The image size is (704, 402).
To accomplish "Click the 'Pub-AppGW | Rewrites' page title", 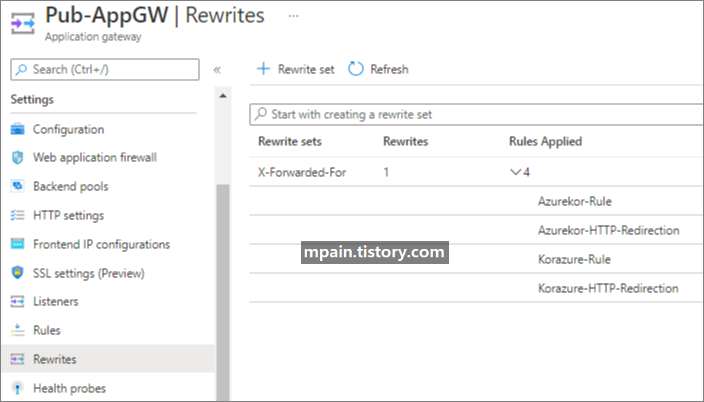I will click(x=155, y=15).
